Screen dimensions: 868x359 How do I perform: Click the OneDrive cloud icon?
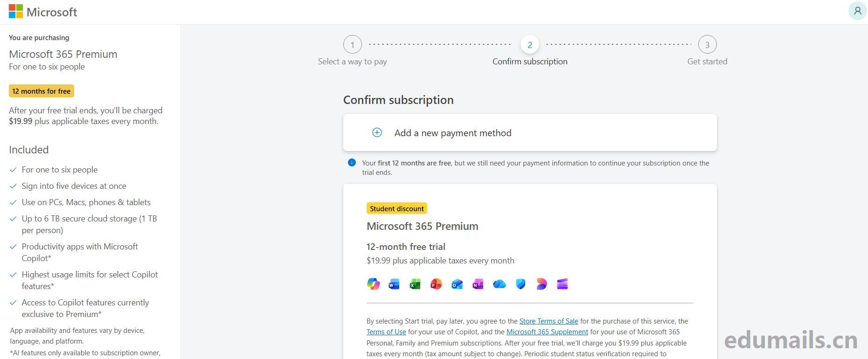(499, 284)
